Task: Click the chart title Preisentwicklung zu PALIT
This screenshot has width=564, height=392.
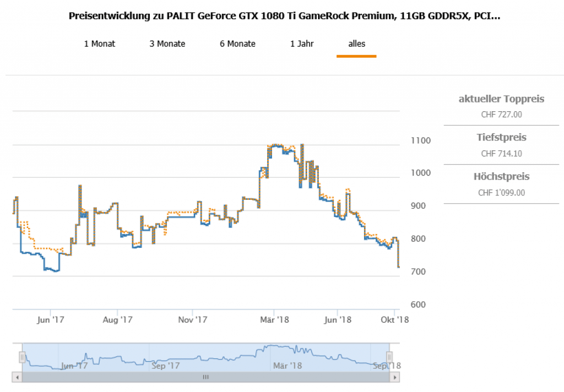Action: click(284, 16)
